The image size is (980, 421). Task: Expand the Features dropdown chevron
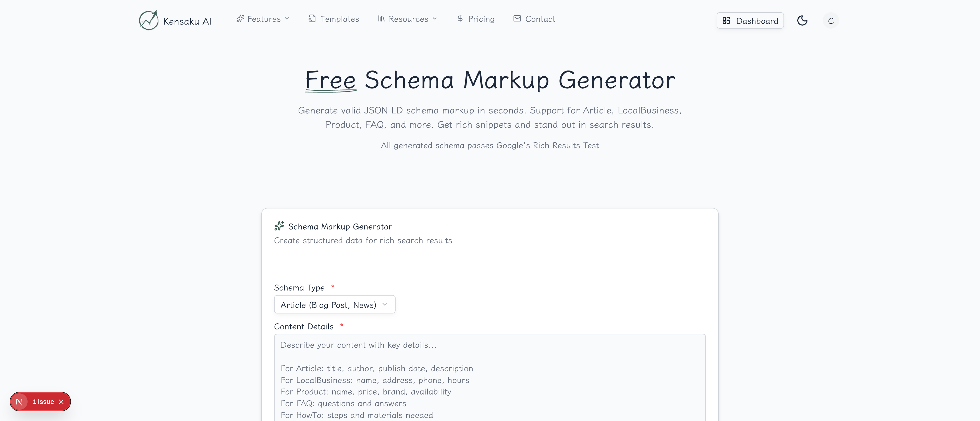pyautogui.click(x=287, y=19)
